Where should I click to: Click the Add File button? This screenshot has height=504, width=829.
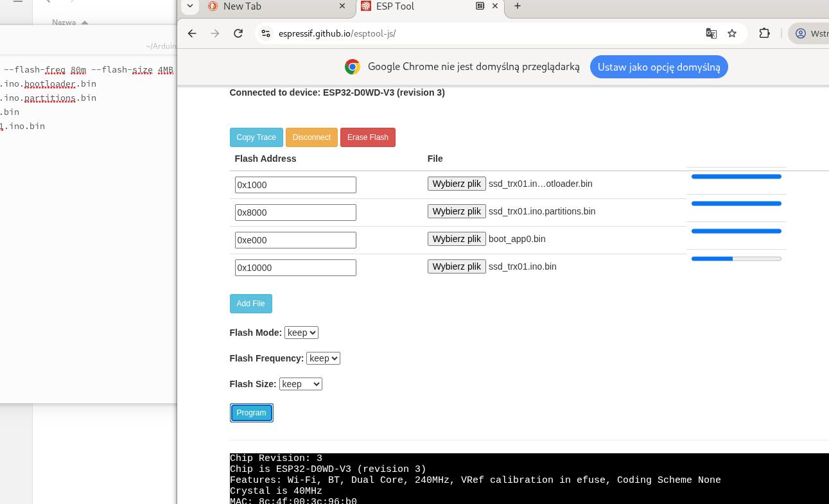(x=250, y=304)
